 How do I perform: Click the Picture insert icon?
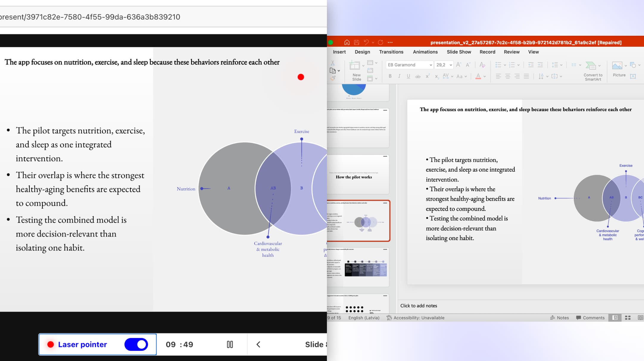(x=617, y=65)
